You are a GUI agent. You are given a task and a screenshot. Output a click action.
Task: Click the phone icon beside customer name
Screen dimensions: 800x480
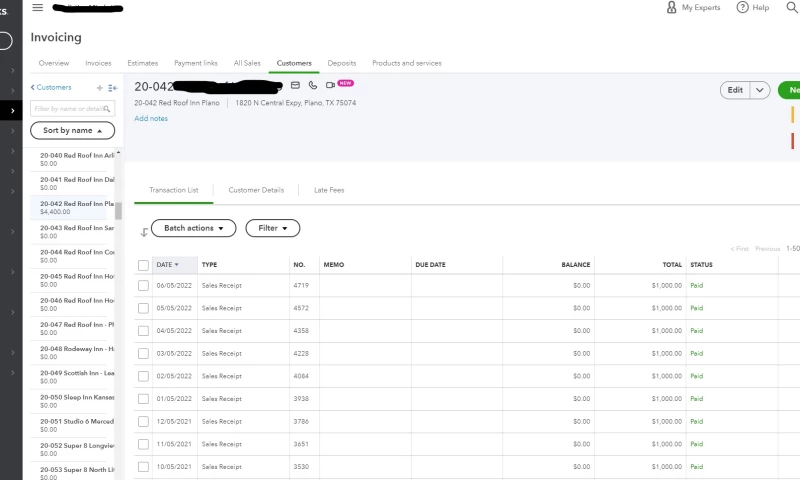click(x=313, y=85)
